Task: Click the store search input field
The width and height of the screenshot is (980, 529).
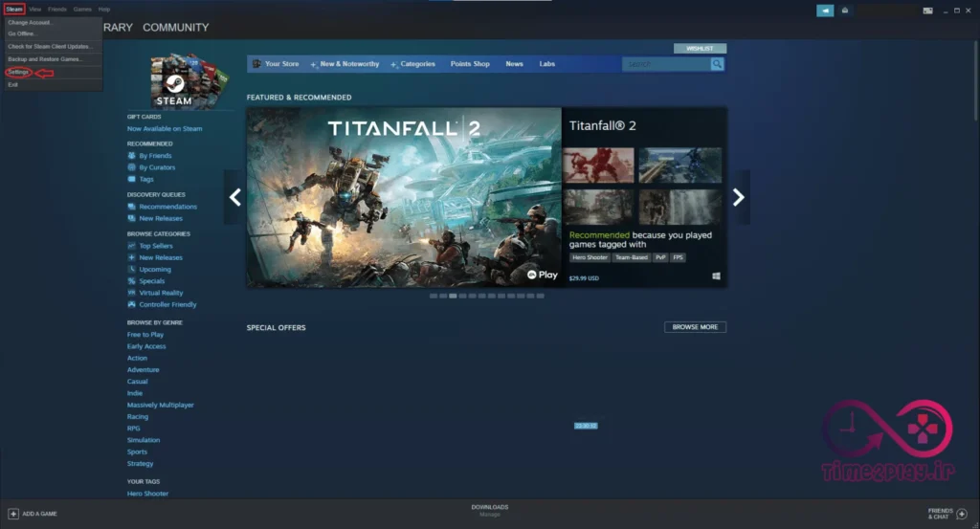Action: coord(666,64)
